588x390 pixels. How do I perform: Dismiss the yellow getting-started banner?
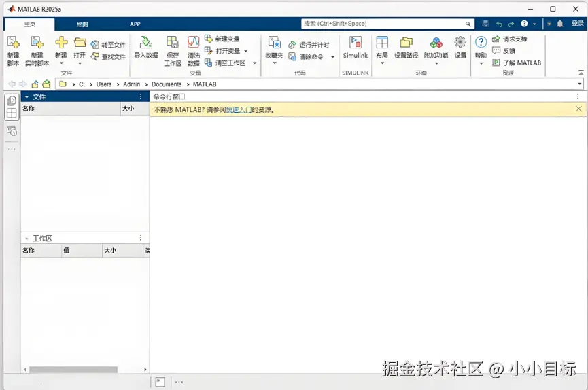click(x=578, y=109)
